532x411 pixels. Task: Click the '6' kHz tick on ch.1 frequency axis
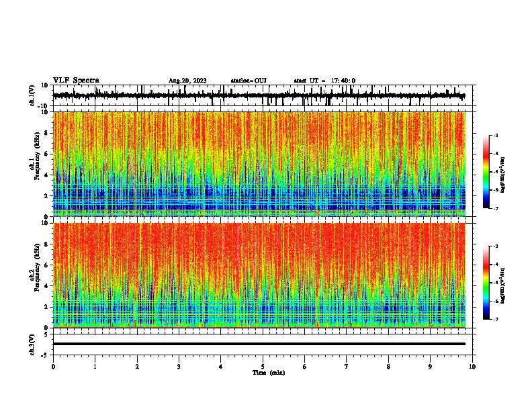pyautogui.click(x=47, y=154)
